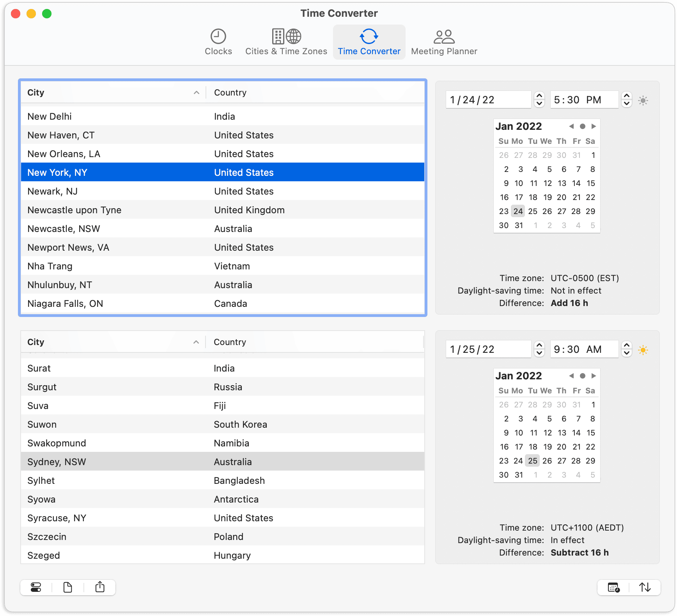This screenshot has width=677, height=616.
Task: Select New Orleans, LA row
Action: (x=223, y=154)
